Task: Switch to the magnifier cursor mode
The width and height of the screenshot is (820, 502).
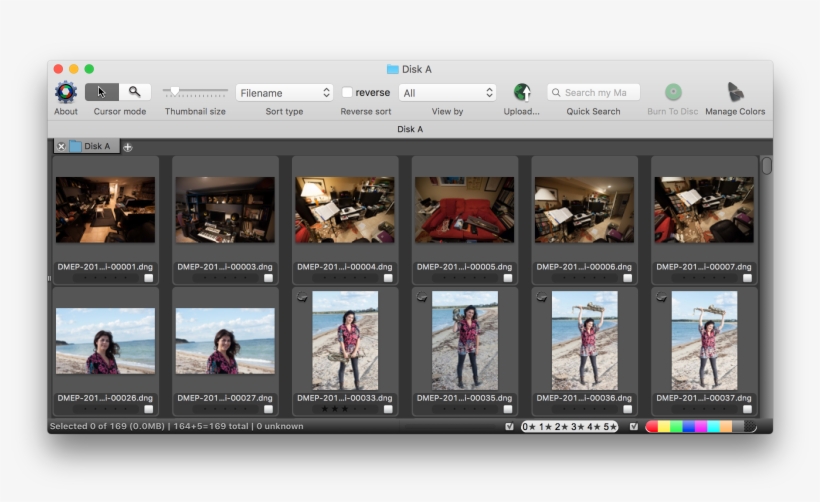Action: pos(135,92)
